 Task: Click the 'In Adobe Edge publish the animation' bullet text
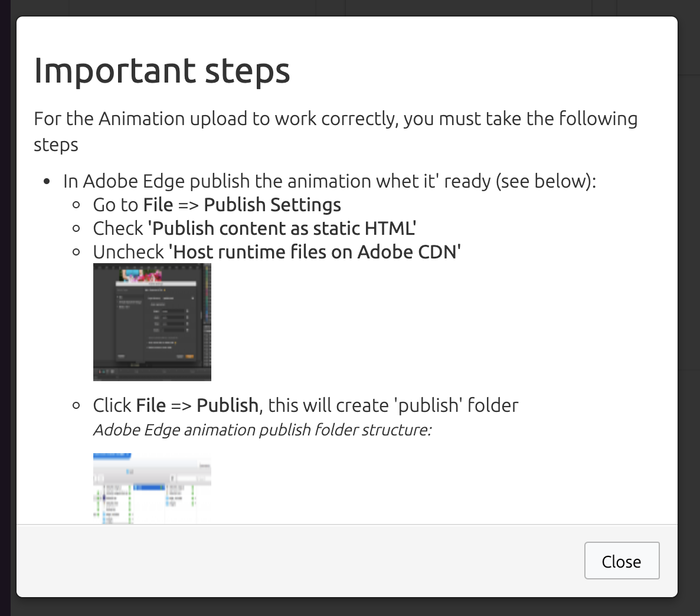(329, 181)
